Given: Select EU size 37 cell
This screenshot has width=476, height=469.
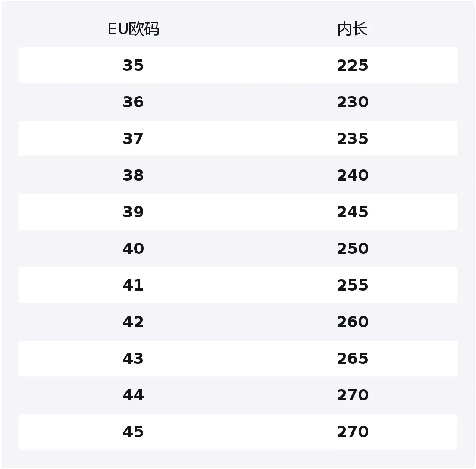Looking at the screenshot, I should 133,139.
